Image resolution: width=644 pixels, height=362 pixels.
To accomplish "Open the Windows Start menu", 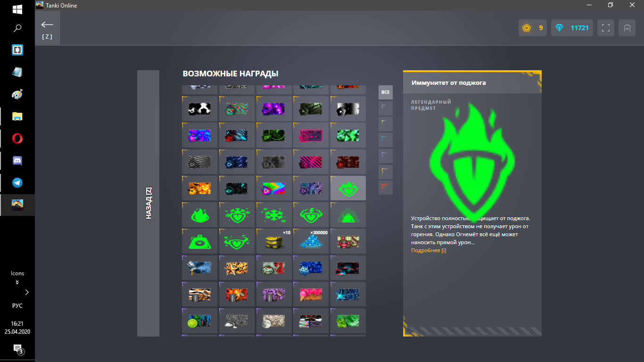I will [x=17, y=9].
